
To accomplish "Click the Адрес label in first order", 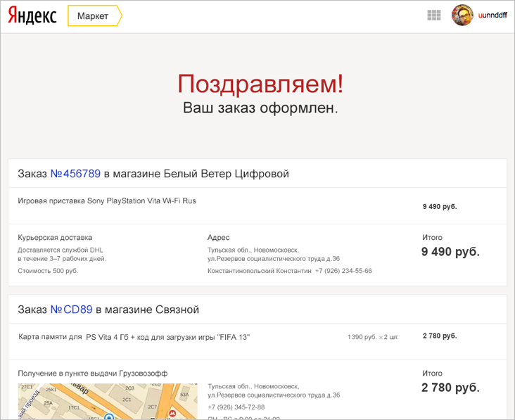I will (218, 237).
